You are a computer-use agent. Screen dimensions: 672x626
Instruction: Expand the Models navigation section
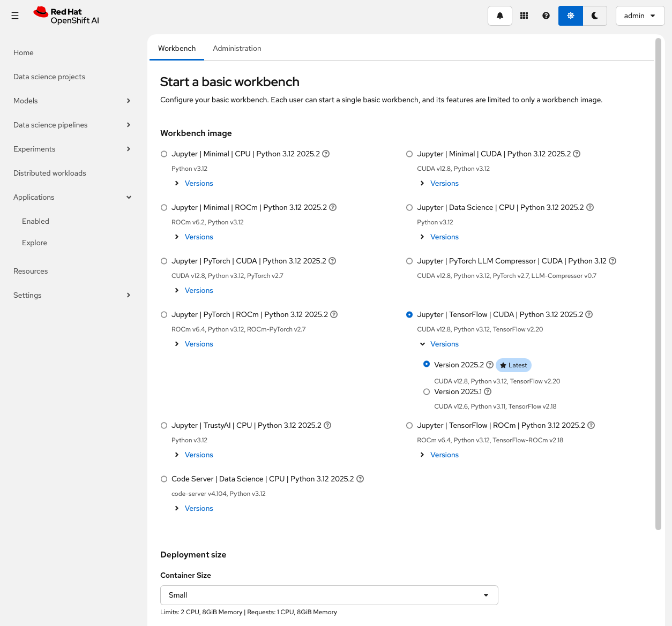pyautogui.click(x=72, y=101)
